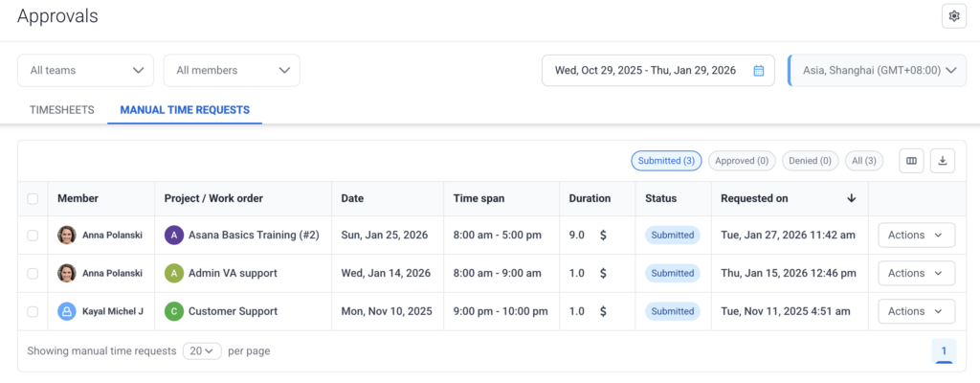The height and width of the screenshot is (383, 980).
Task: Check the Admin VA support row checkbox
Action: [x=33, y=273]
